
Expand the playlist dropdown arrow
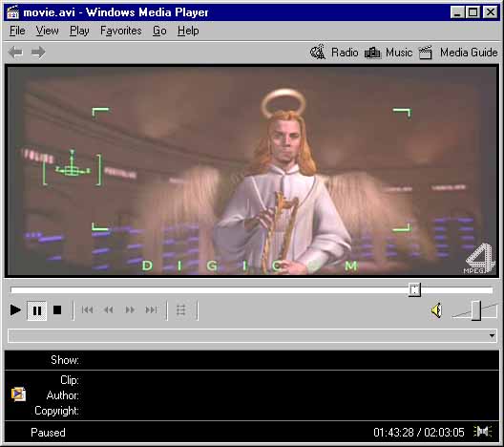pyautogui.click(x=492, y=336)
